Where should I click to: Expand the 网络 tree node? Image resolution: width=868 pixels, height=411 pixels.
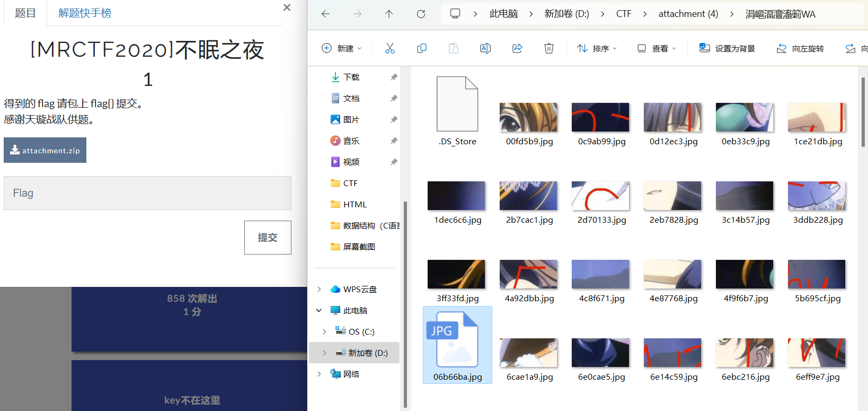point(319,374)
